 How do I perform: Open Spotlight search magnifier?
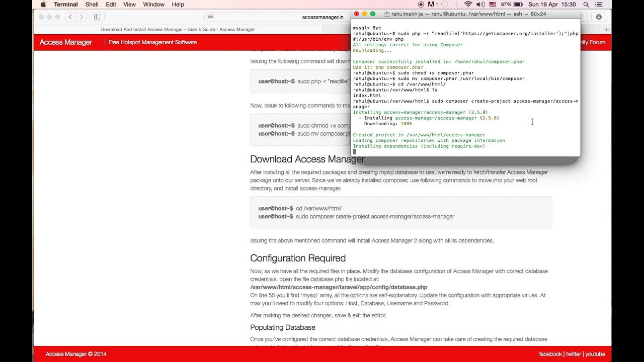click(x=586, y=5)
